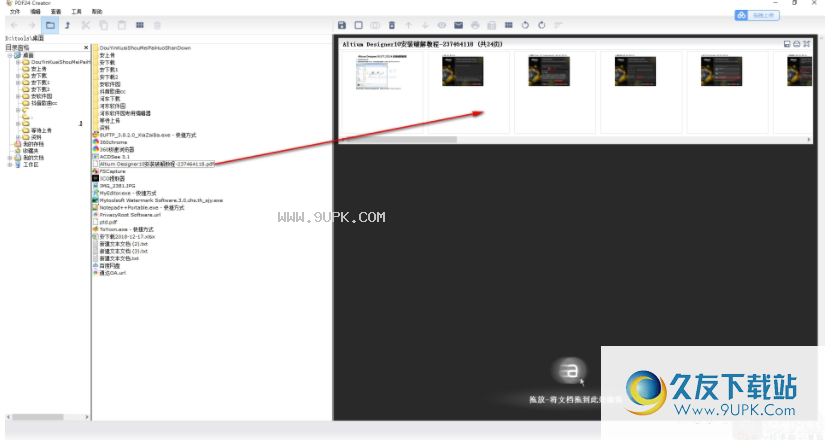Click the sort lines icon in editor toolbar
This screenshot has height=440, width=827.
point(559,25)
